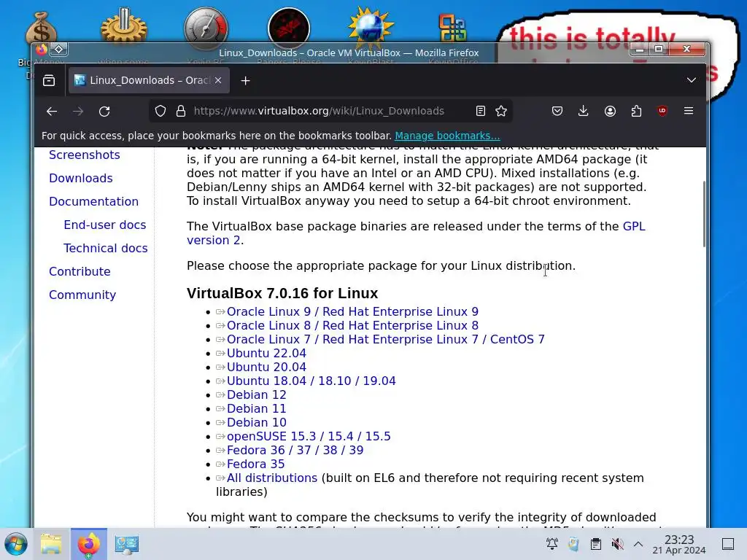Click the page vertical scrollbar thumb
Viewport: 747px width, 560px height.
click(x=704, y=214)
